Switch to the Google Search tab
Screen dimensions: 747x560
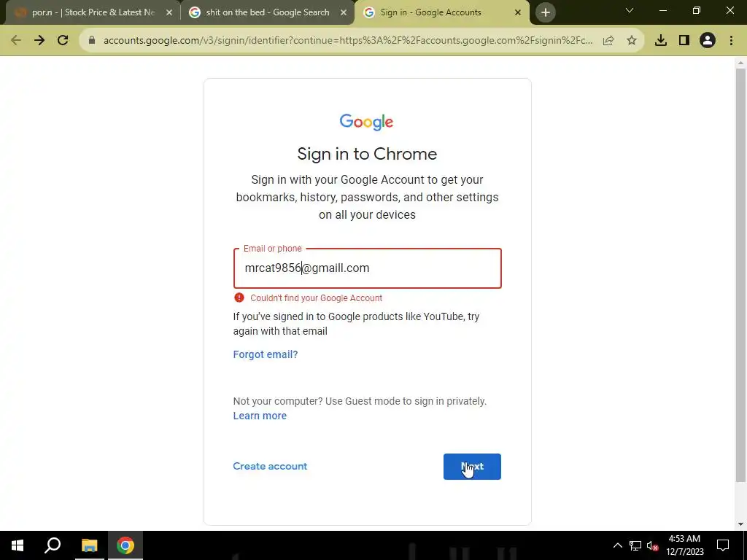click(x=267, y=12)
